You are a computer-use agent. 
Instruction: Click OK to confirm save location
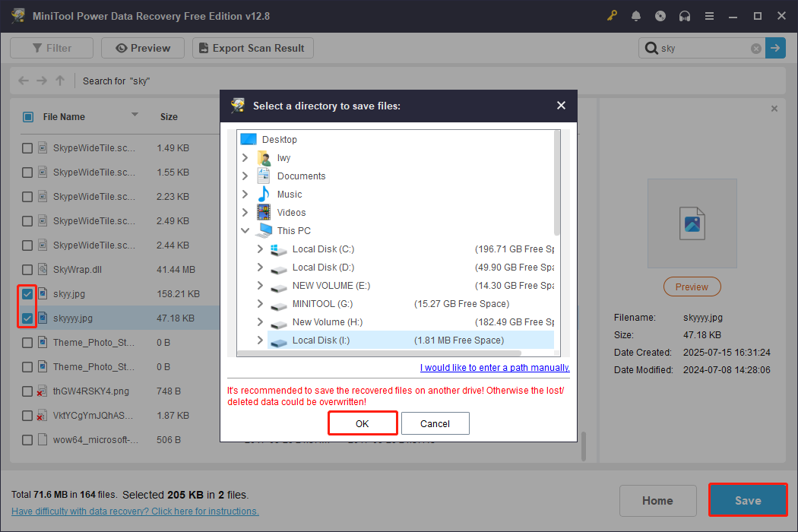tap(363, 423)
